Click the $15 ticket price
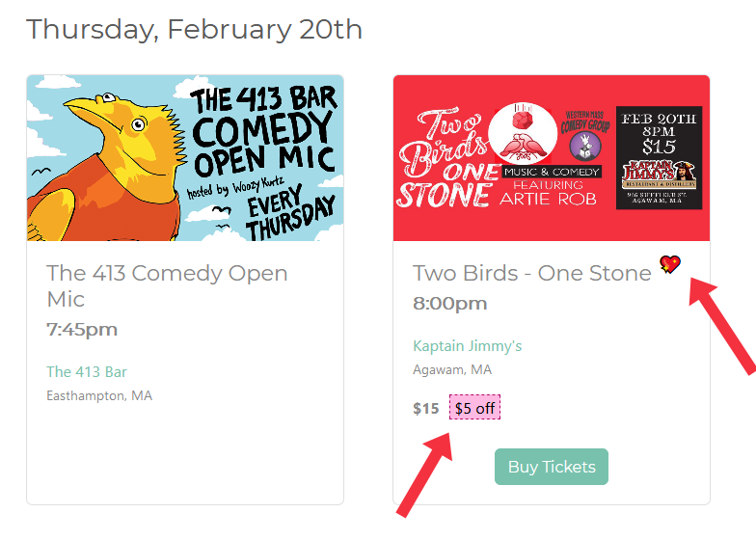Image resolution: width=756 pixels, height=540 pixels. [426, 409]
